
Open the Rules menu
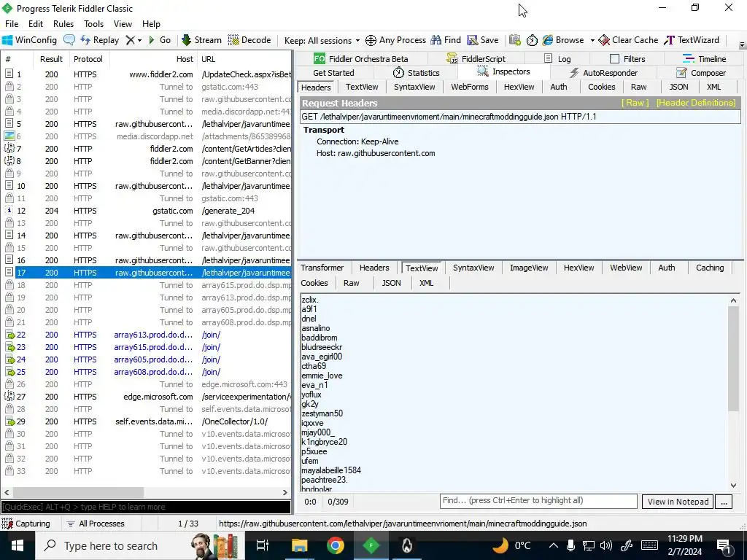coord(63,24)
